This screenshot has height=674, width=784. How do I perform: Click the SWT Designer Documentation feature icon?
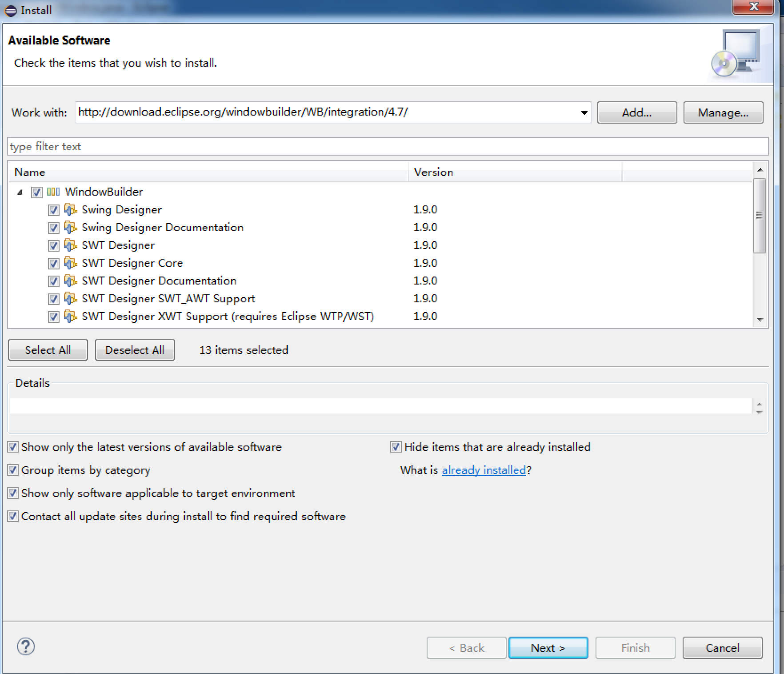[70, 281]
